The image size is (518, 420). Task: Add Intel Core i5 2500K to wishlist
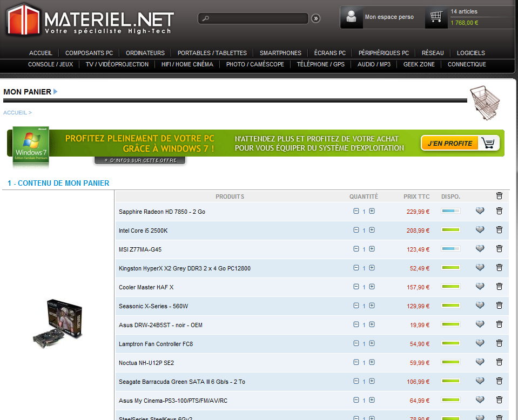pyautogui.click(x=480, y=230)
